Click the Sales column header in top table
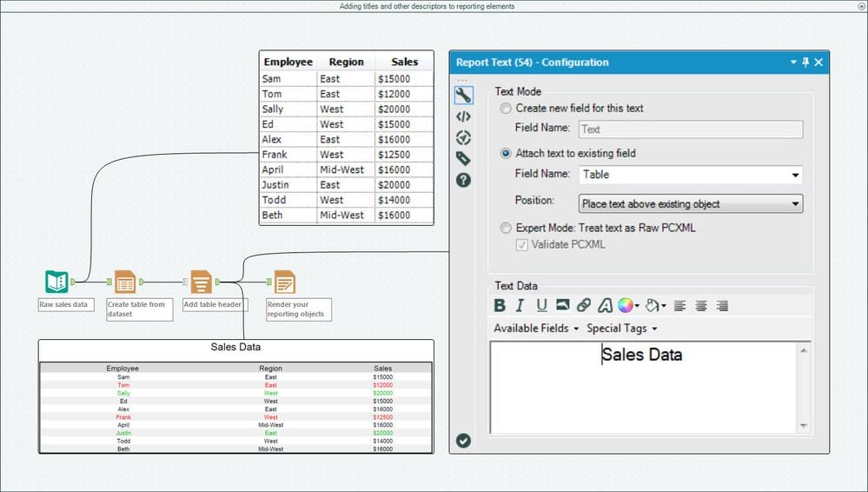The height and width of the screenshot is (492, 868). pyautogui.click(x=404, y=62)
